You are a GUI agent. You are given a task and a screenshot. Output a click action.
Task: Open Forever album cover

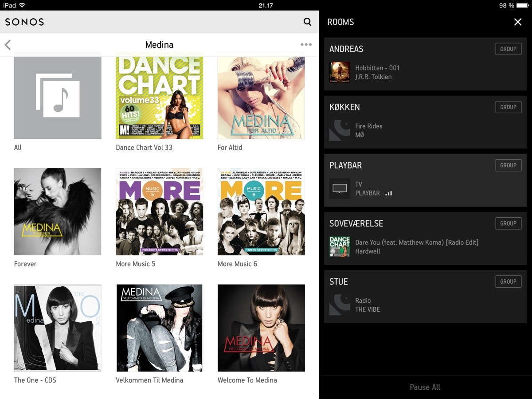58,211
